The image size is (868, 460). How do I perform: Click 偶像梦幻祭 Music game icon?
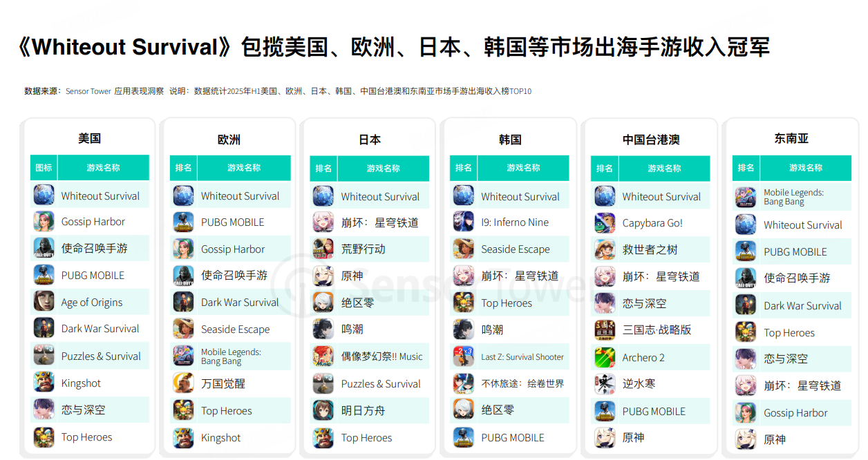coord(323,356)
